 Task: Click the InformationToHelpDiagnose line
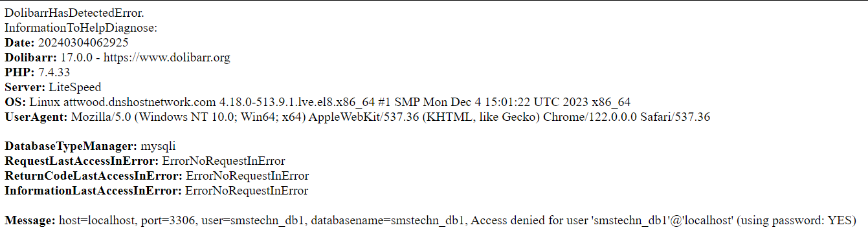tap(81, 28)
